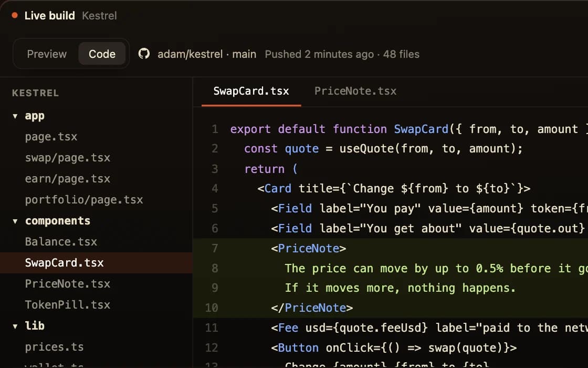The width and height of the screenshot is (588, 368).
Task: Select SwapCard.tsx in the file tree
Action: coord(97,263)
